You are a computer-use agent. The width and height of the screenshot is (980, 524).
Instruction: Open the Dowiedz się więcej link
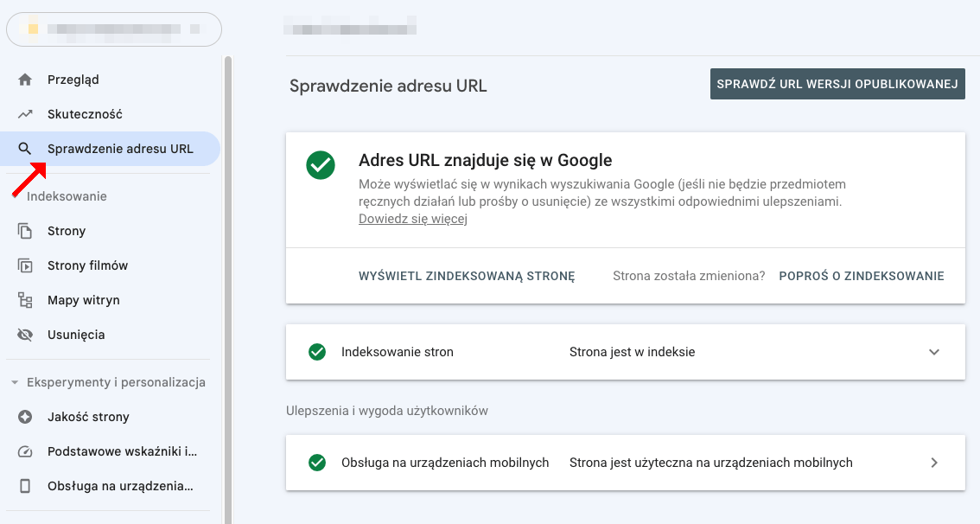412,219
